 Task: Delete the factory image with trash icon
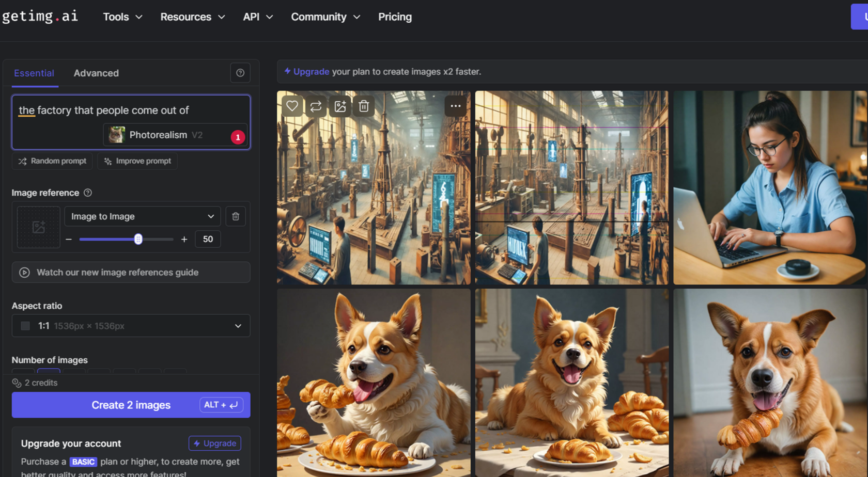coord(364,106)
